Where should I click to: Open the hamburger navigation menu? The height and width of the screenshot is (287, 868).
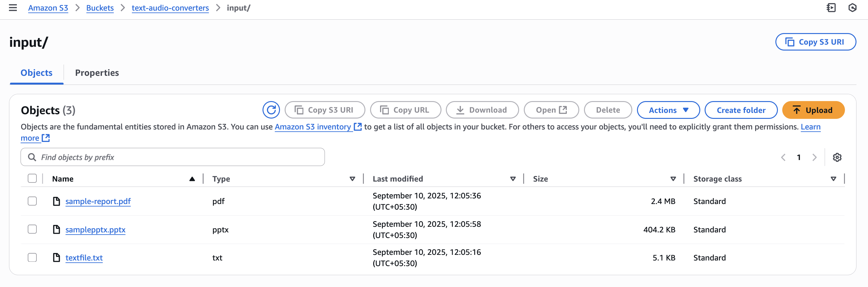(13, 8)
